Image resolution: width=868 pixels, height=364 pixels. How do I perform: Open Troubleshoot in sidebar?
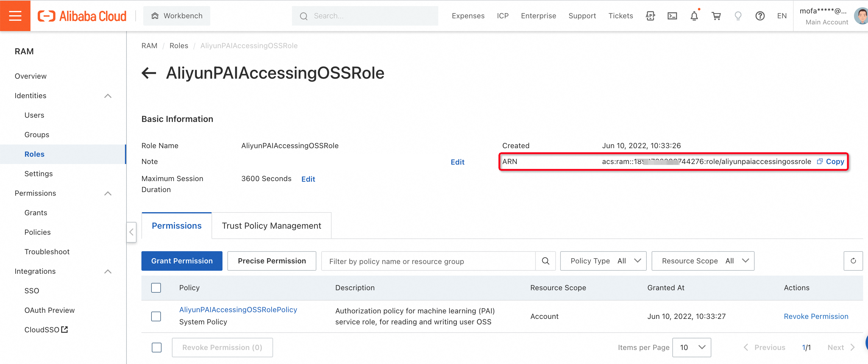[x=47, y=252]
